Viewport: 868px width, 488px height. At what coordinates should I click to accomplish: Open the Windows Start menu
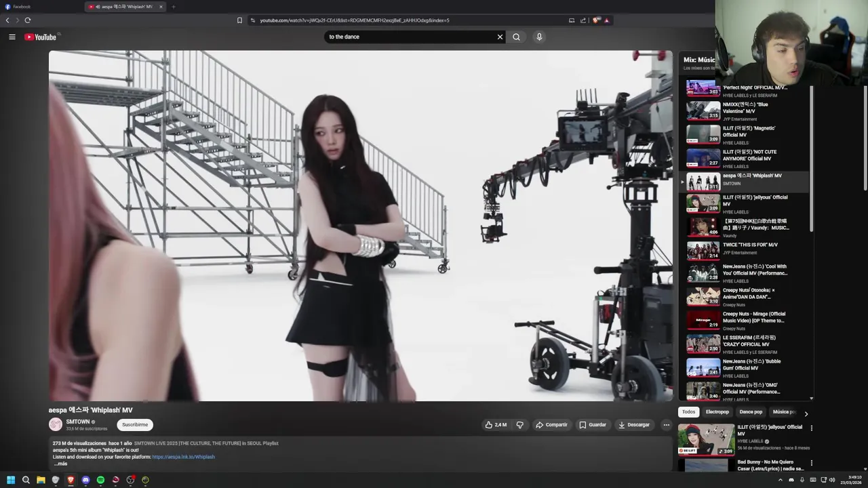[x=11, y=480]
